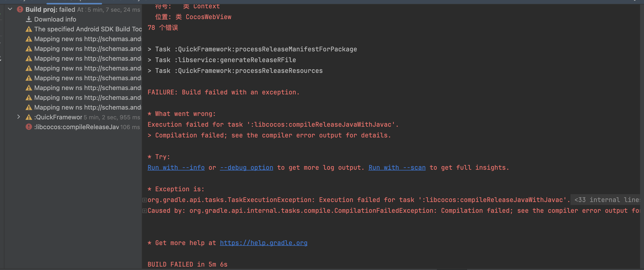Click the error icon beside :libcocos:compileReleaseJava
644x270 pixels.
coord(29,127)
